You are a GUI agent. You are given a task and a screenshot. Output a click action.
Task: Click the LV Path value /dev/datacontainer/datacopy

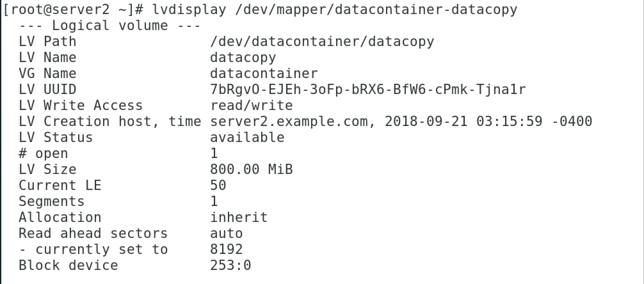322,42
